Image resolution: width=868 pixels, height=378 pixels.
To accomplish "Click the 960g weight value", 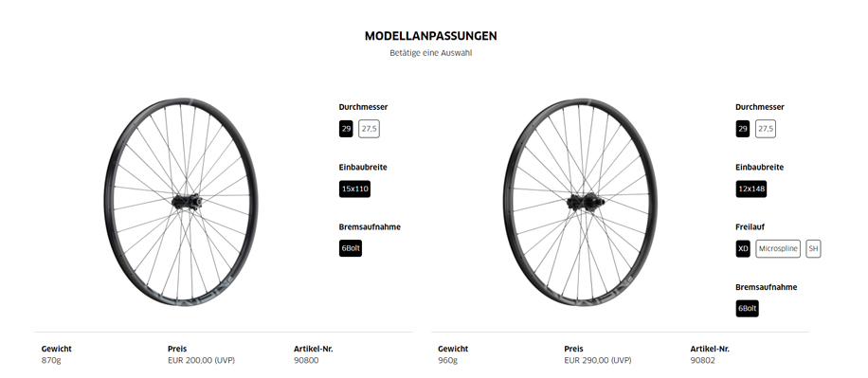I will [447, 360].
